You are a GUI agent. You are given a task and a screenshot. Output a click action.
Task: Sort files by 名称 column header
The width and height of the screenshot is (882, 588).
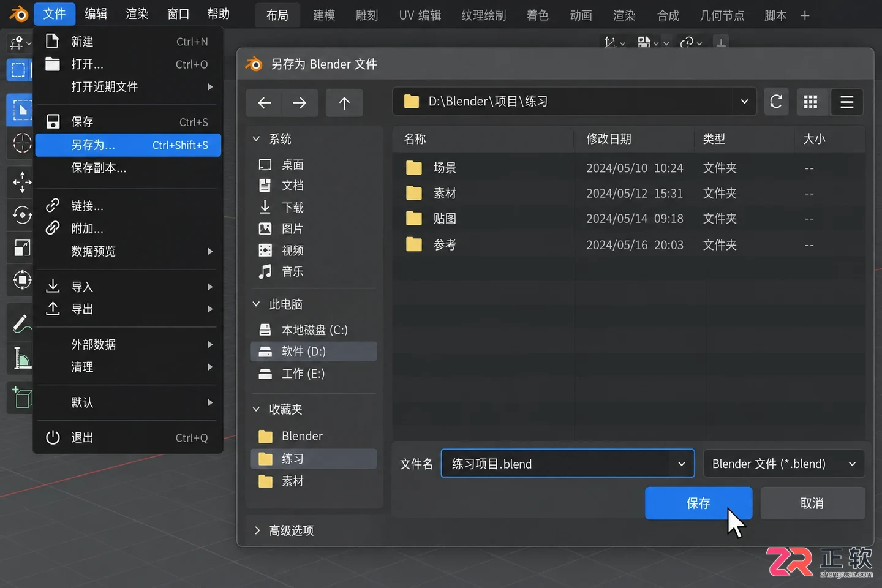(x=483, y=139)
